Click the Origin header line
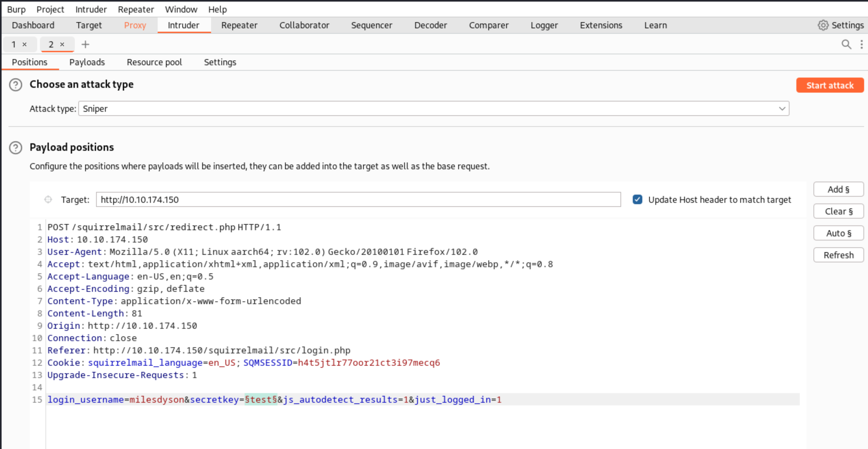The width and height of the screenshot is (868, 449). pos(122,326)
